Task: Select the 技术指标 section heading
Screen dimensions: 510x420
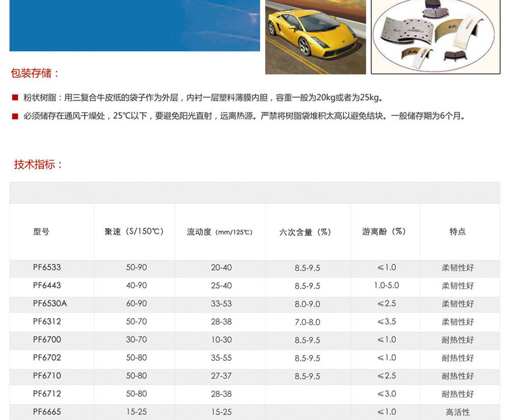Action: 39,164
